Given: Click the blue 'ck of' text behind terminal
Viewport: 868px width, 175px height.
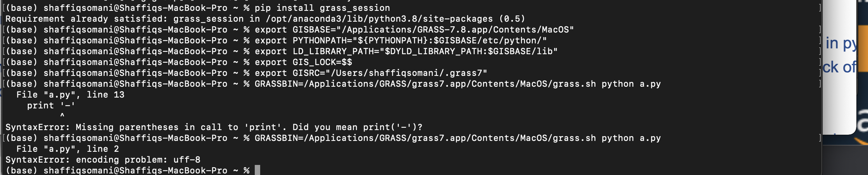Looking at the screenshot, I should tap(839, 67).
